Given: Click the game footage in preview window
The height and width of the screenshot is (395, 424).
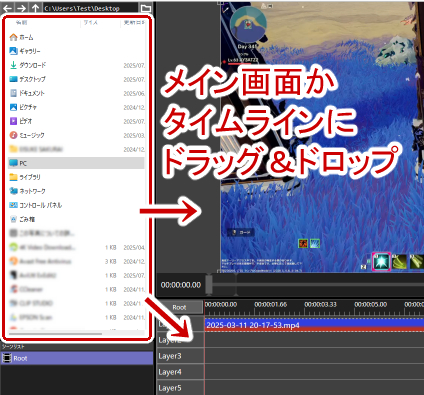Looking at the screenshot, I should click(x=322, y=137).
